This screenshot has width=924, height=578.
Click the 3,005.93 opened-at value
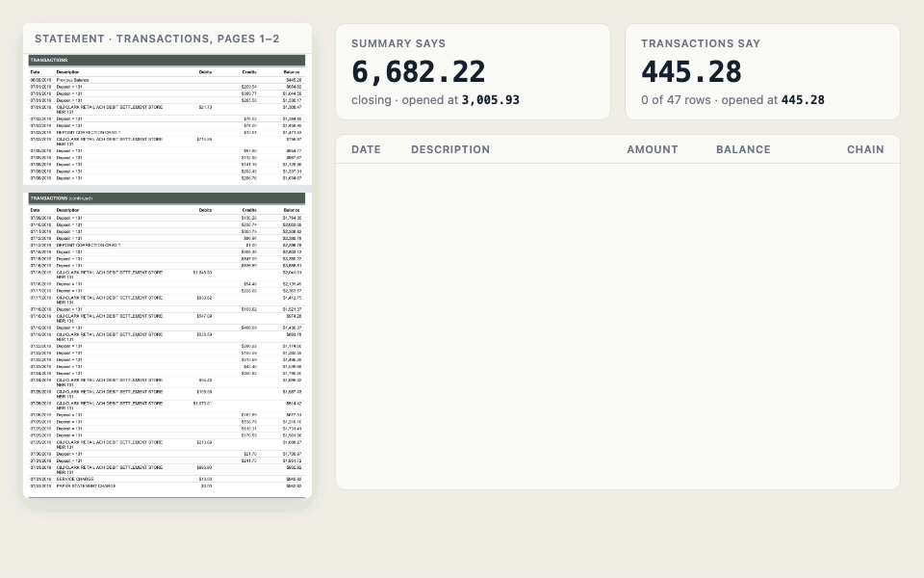[490, 100]
